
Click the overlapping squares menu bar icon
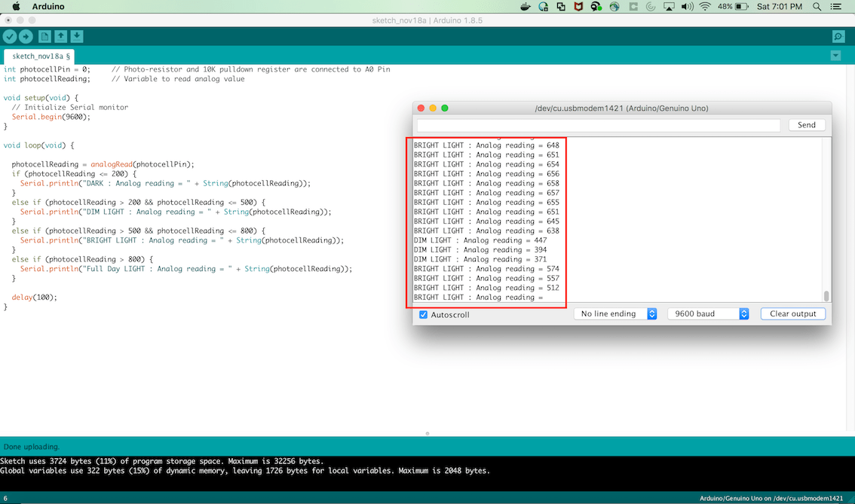[x=560, y=7]
